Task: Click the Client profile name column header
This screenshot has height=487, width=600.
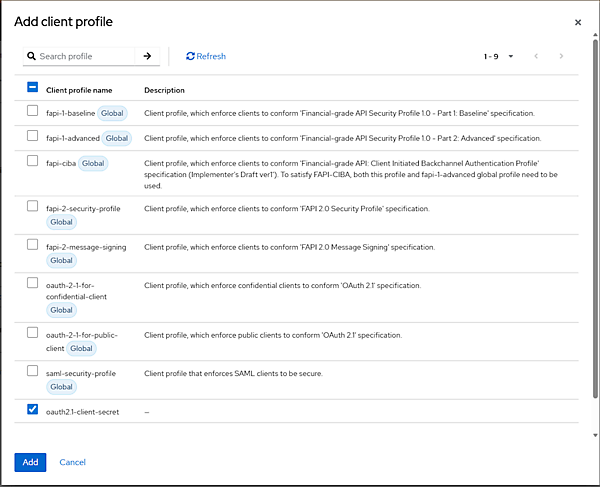Action: click(x=79, y=89)
